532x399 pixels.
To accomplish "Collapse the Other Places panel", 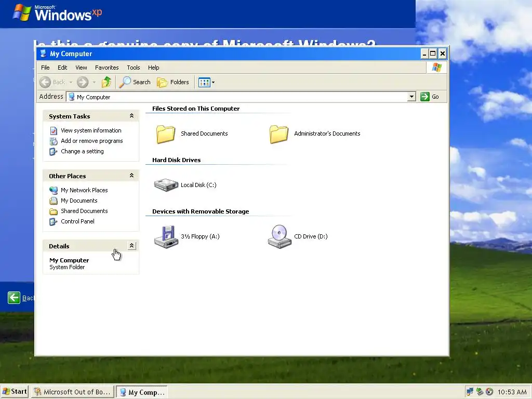I will click(131, 176).
